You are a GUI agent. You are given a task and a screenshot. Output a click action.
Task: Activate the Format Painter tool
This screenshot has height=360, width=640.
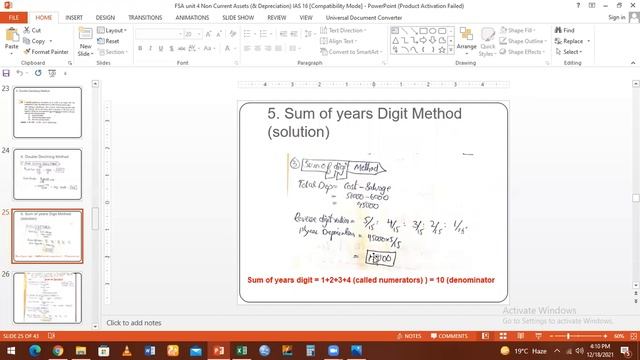click(x=46, y=52)
